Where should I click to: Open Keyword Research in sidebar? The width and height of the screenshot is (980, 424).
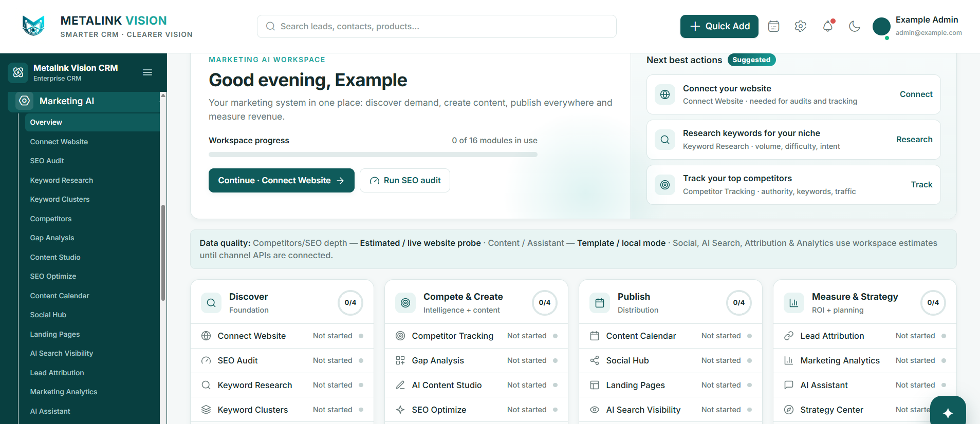pos(92,180)
